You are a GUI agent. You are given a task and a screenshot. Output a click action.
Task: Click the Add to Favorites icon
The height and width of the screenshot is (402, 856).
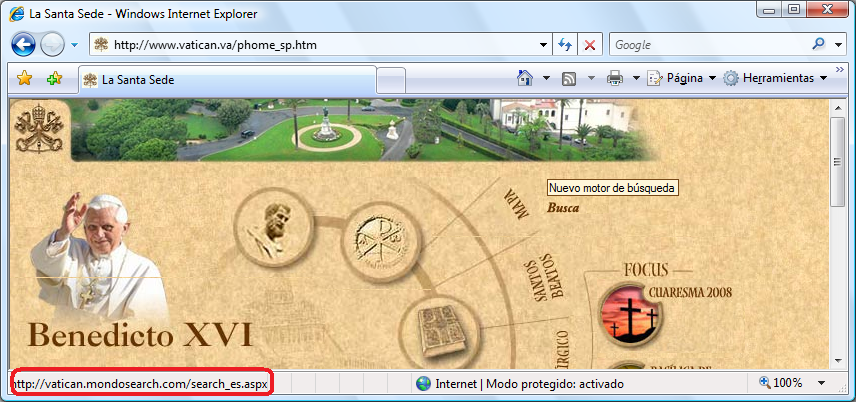pos(54,79)
